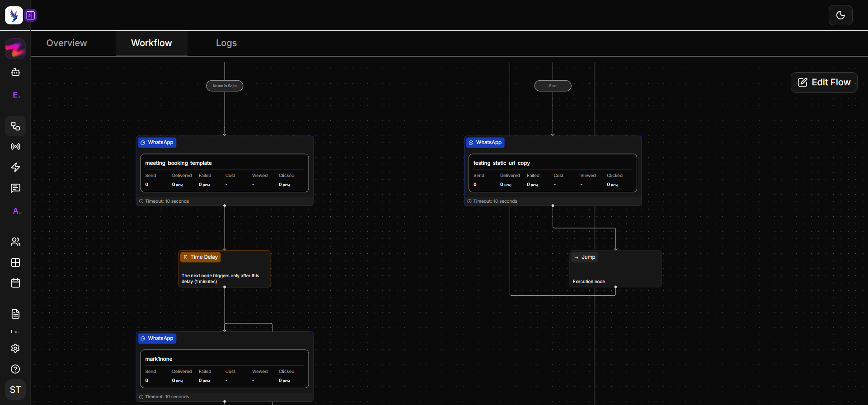Select the 'Name is Sajin' condition pill

pyautogui.click(x=225, y=86)
